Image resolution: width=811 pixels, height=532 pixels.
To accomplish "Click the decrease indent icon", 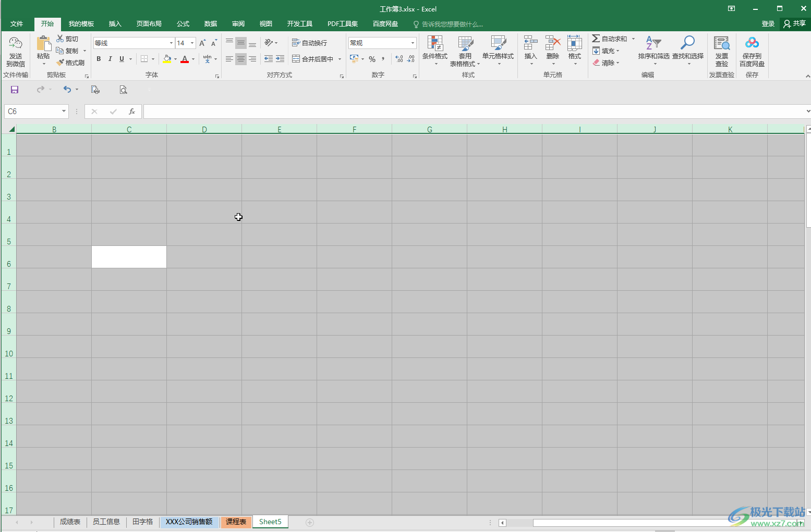I will [x=269, y=59].
